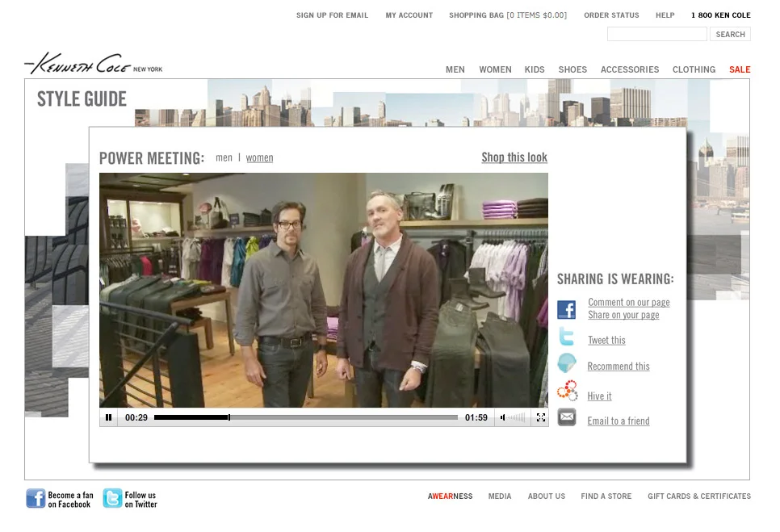Adjust the video volume level bars
Screen dimensions: 780x532
pos(516,417)
